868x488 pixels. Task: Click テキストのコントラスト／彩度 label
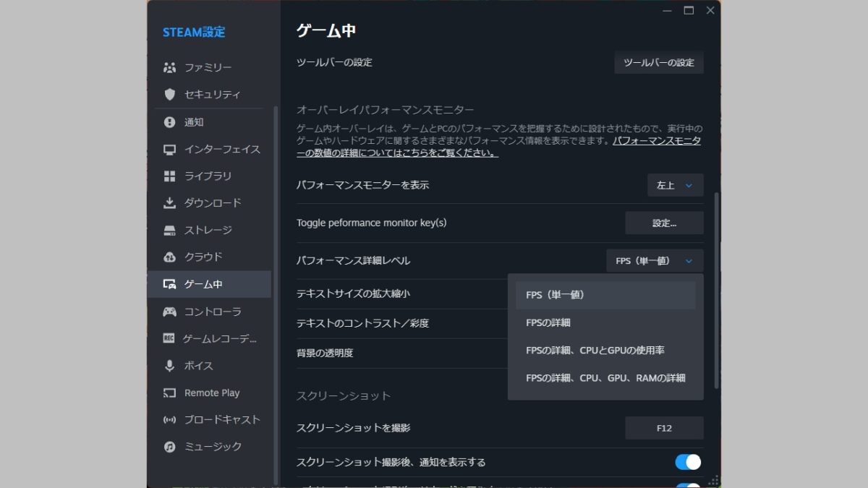[x=363, y=323]
